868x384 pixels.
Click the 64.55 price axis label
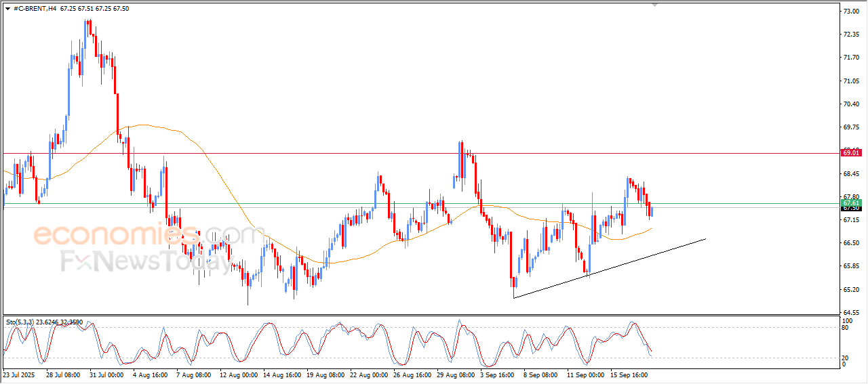point(851,313)
